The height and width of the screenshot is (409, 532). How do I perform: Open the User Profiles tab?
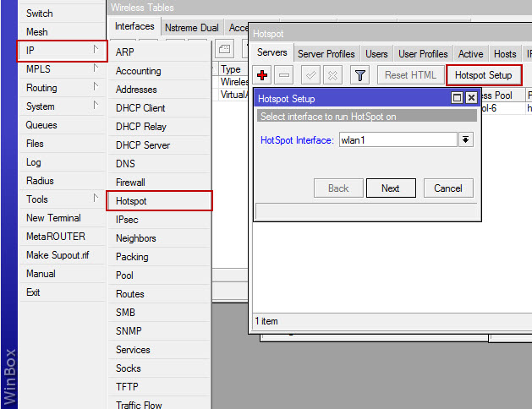tap(423, 54)
